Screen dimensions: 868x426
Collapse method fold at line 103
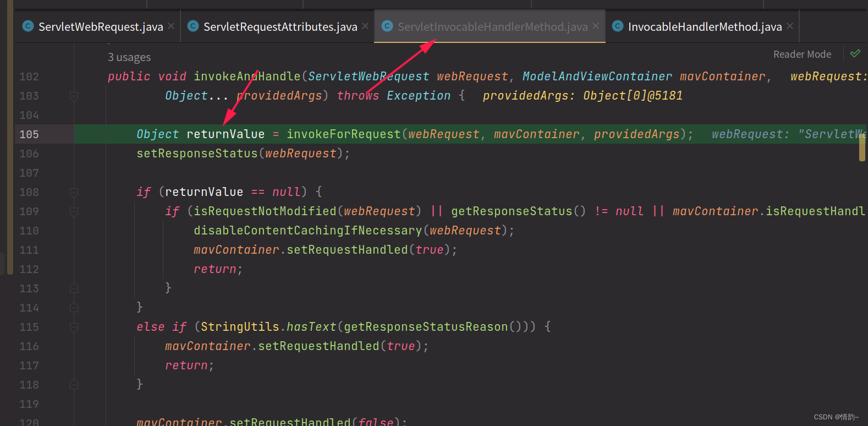(74, 96)
